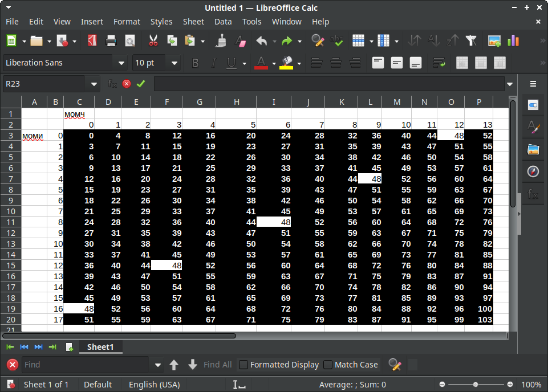The width and height of the screenshot is (548, 392).
Task: Toggle Center Horizontally alignment
Action: (x=336, y=63)
